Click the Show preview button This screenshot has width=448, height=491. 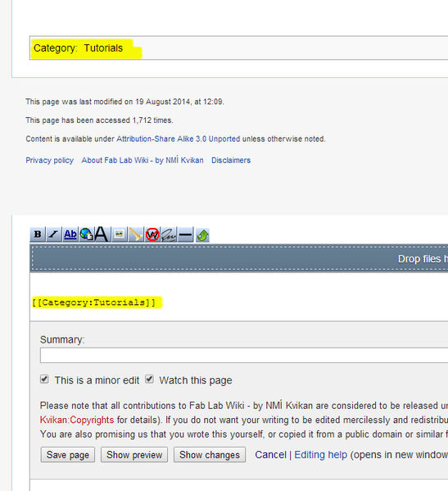[134, 455]
